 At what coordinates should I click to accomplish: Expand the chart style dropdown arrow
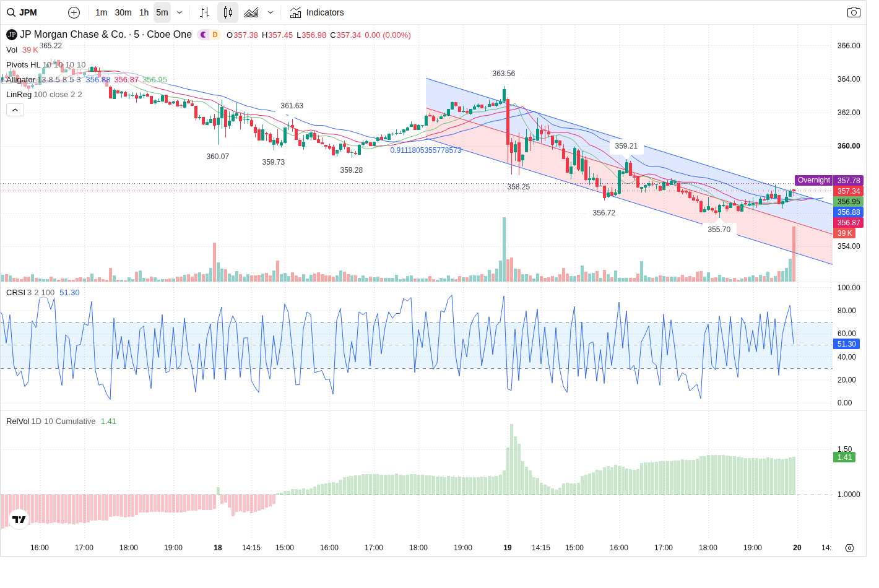pos(271,12)
